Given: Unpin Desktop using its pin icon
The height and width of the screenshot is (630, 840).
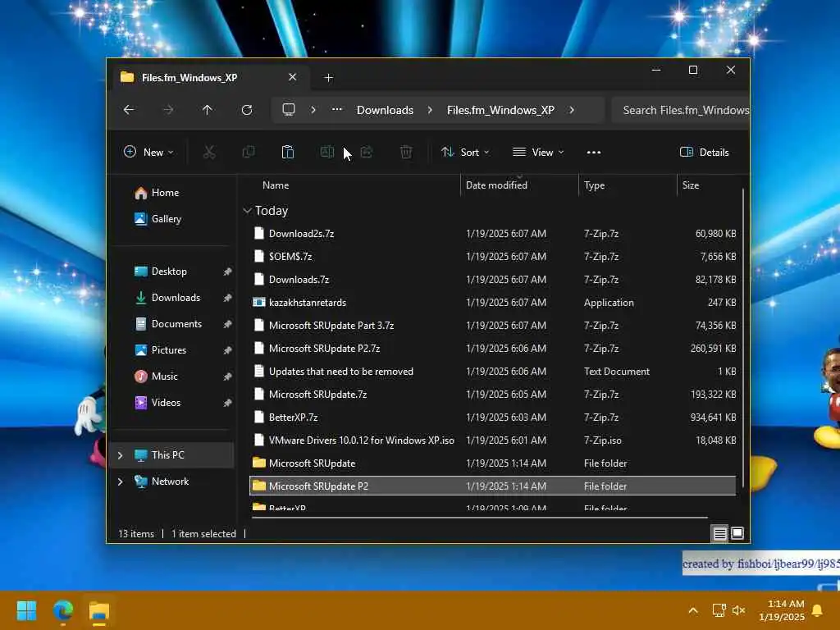Looking at the screenshot, I should click(228, 272).
